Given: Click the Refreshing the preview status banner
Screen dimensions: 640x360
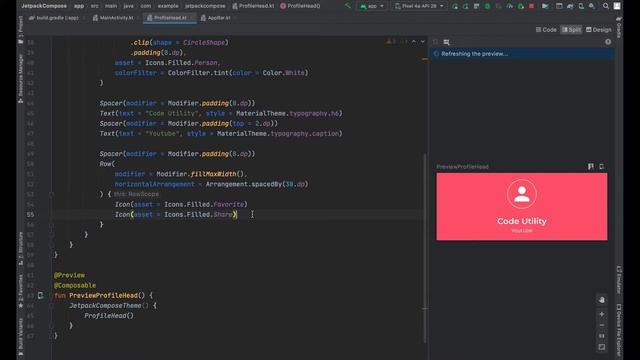Looking at the screenshot, I should click(x=522, y=53).
